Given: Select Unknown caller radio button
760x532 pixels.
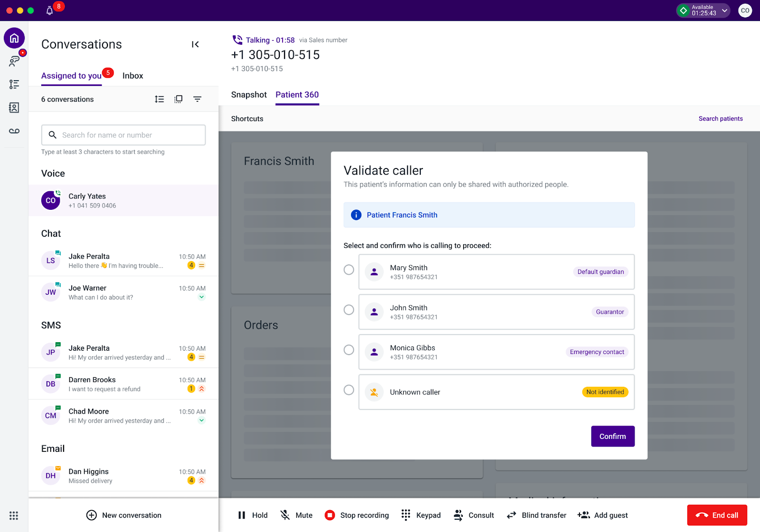Looking at the screenshot, I should click(x=349, y=390).
